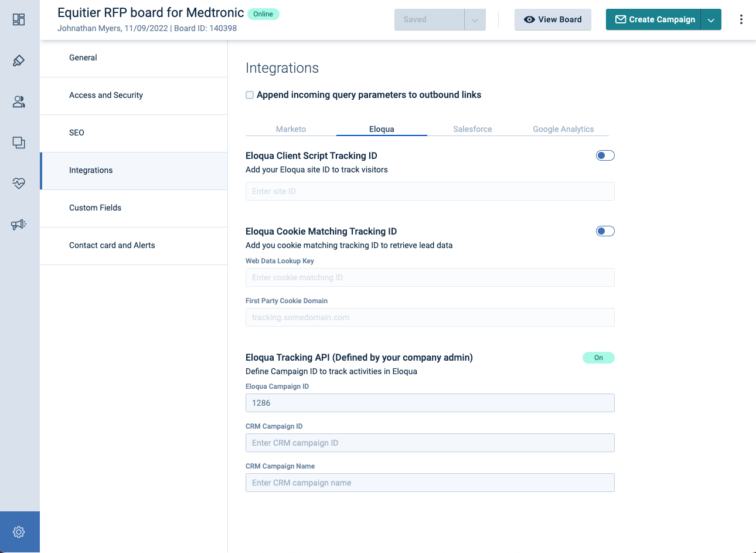Open the three-dot more options menu
The image size is (756, 553).
pyautogui.click(x=741, y=19)
